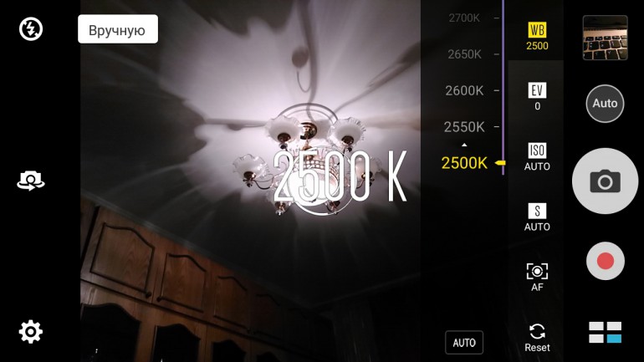Open the camera modes grid
Viewport: 644px width, 362px height.
pyautogui.click(x=605, y=333)
